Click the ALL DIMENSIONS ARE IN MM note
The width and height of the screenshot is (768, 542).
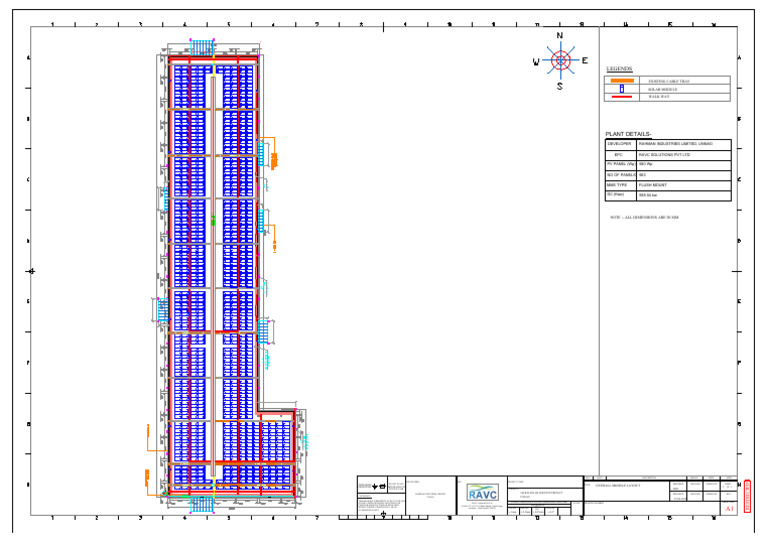[644, 217]
